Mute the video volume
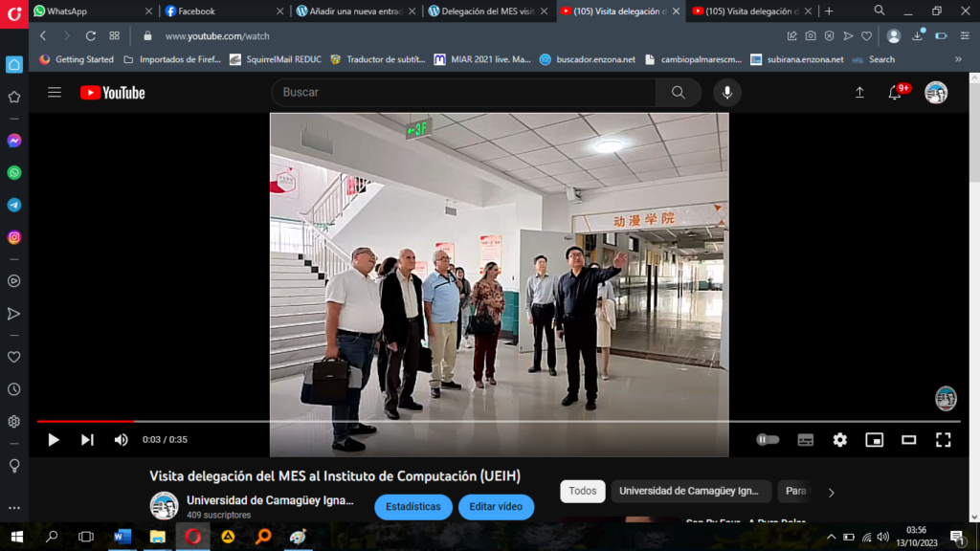 coord(121,440)
